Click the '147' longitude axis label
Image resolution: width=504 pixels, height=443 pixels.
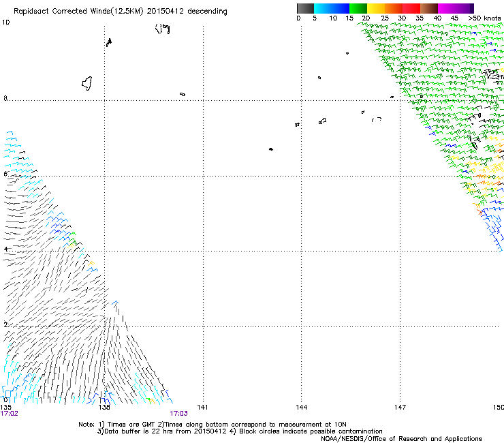tap(400, 408)
